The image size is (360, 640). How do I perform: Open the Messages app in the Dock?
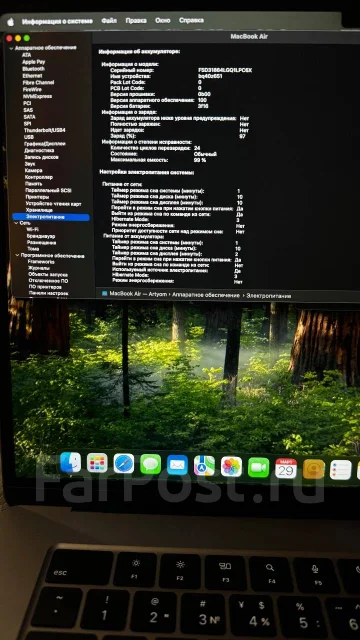[x=151, y=464]
